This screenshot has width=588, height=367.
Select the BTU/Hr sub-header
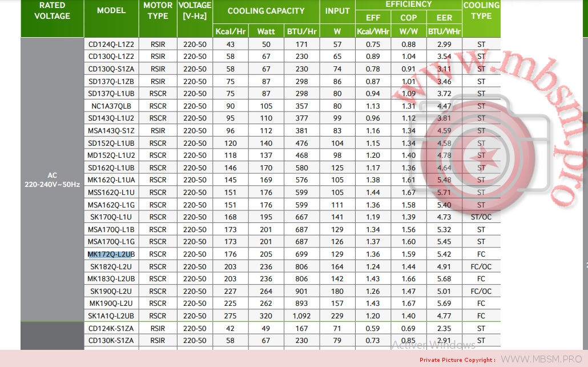302,31
